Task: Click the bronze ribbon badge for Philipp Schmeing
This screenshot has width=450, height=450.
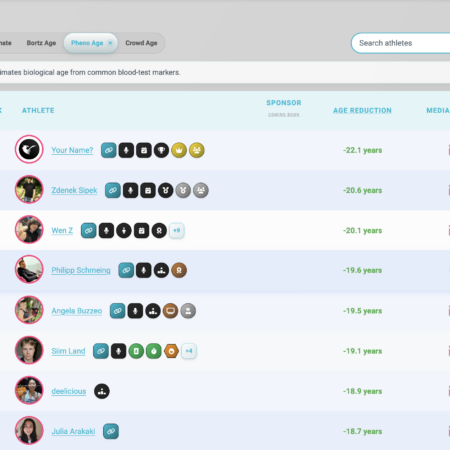Action: click(179, 270)
